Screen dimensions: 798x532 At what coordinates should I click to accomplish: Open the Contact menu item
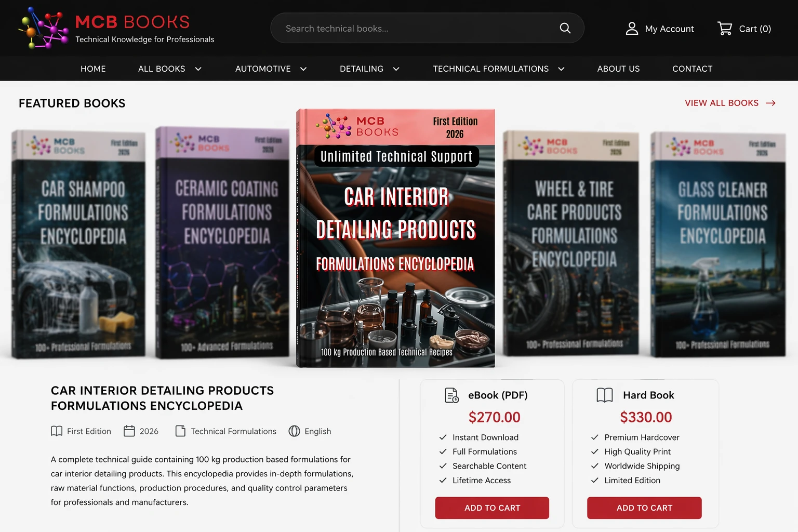click(x=692, y=69)
